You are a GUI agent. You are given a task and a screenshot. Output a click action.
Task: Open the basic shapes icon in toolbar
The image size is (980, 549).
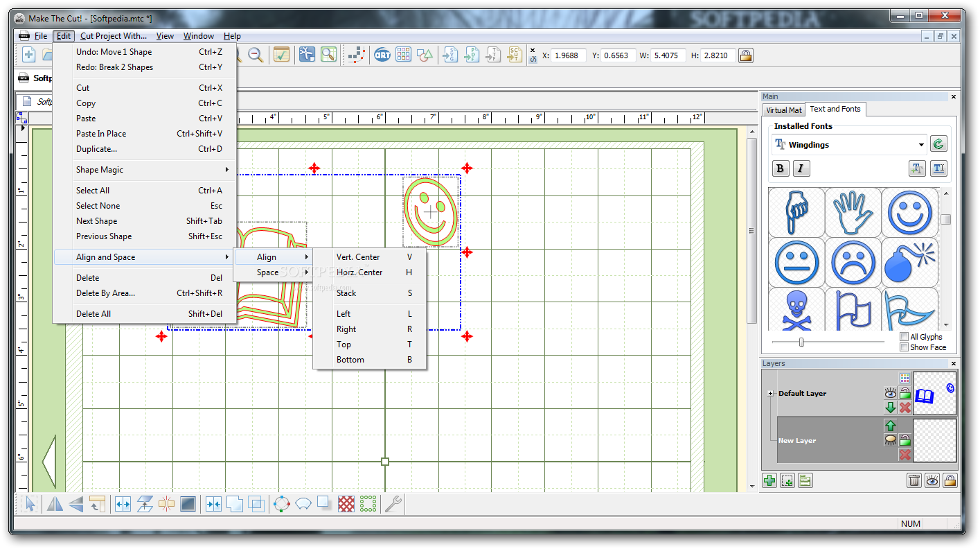(x=425, y=55)
